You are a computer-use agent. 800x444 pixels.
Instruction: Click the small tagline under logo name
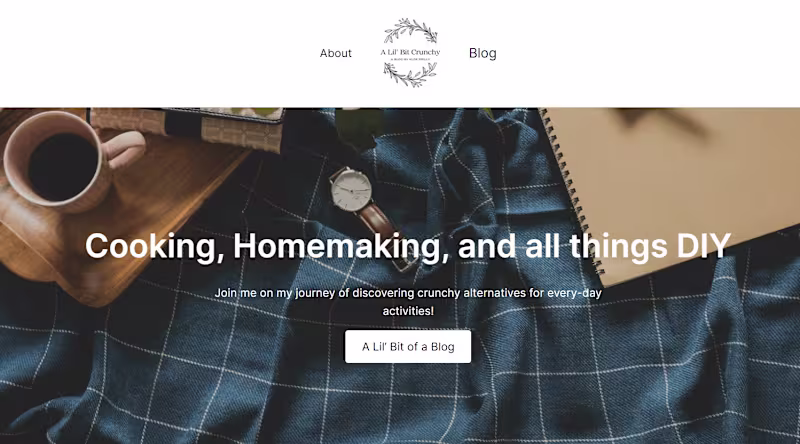click(x=410, y=60)
